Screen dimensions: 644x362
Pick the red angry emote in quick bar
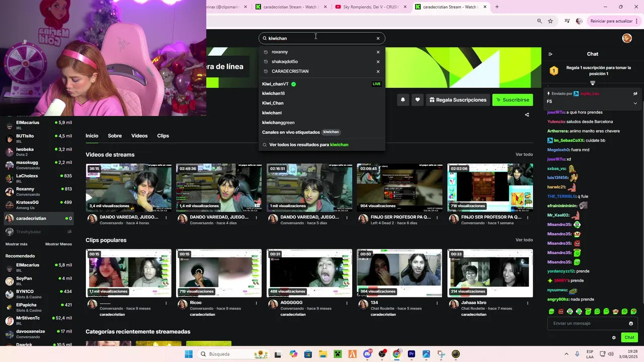coord(561,312)
